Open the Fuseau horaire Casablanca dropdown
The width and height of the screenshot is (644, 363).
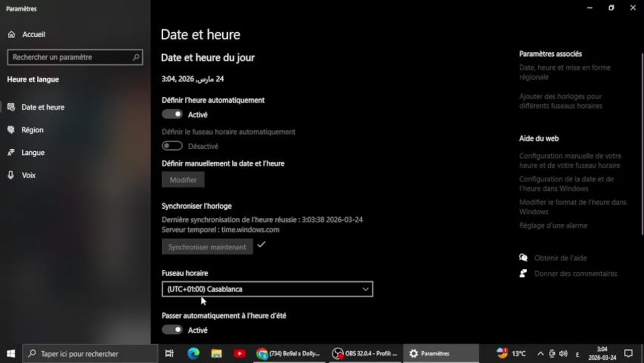coord(267,289)
